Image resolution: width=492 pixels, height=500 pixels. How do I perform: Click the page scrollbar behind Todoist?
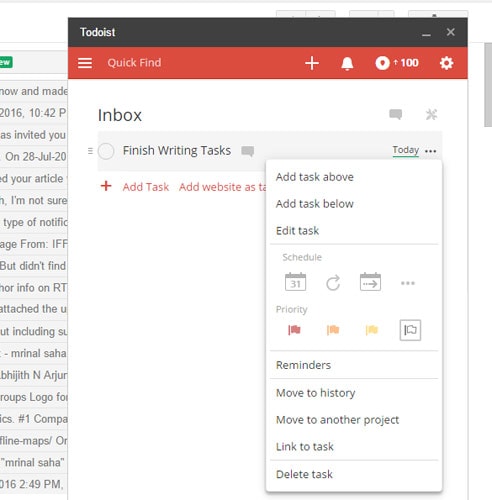point(488,85)
